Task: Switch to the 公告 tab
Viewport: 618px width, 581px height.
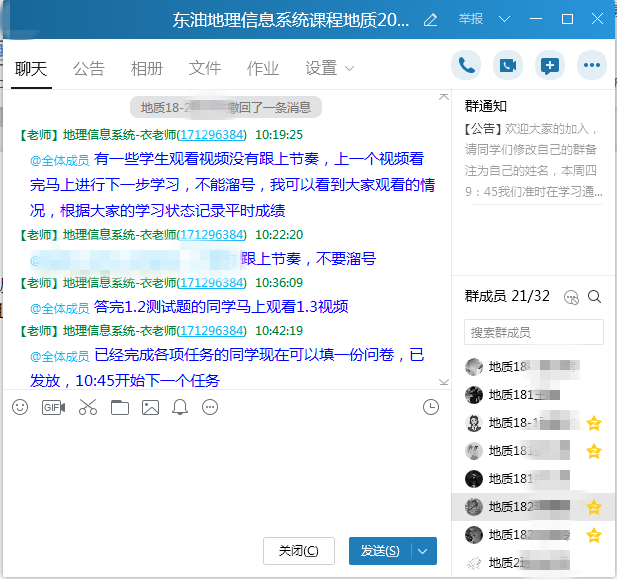Action: tap(89, 69)
